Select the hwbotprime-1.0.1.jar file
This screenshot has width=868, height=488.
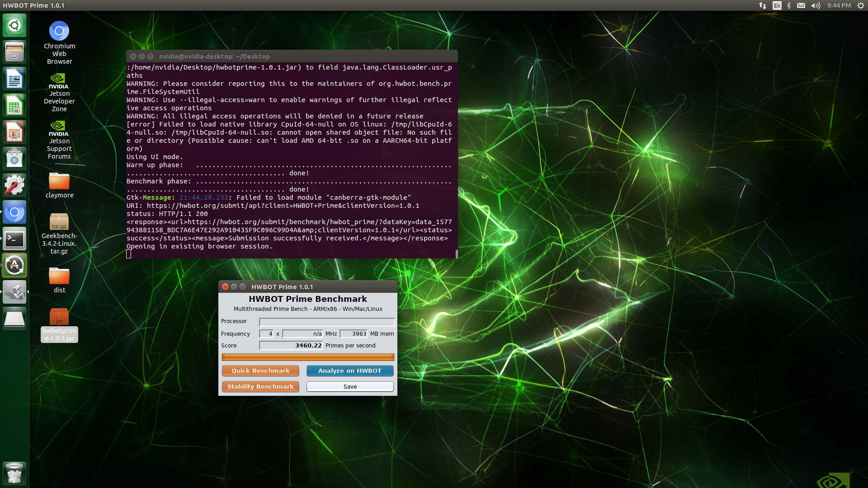59,325
